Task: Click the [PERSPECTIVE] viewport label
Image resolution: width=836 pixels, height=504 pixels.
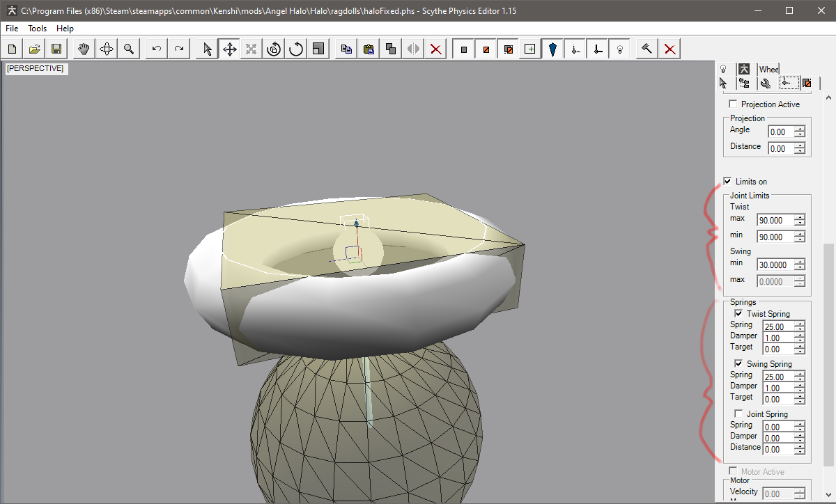Action: click(36, 68)
